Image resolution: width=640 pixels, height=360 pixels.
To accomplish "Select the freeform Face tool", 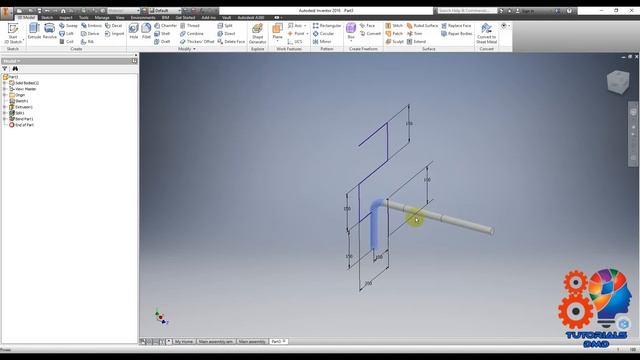I will pyautogui.click(x=367, y=26).
